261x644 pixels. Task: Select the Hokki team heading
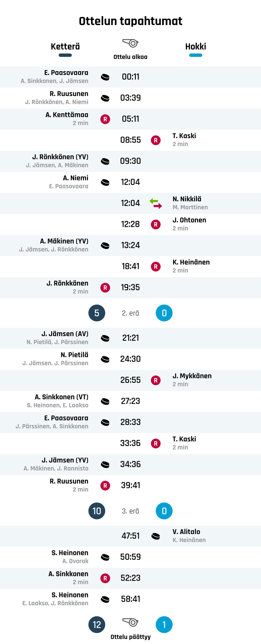coord(196,47)
